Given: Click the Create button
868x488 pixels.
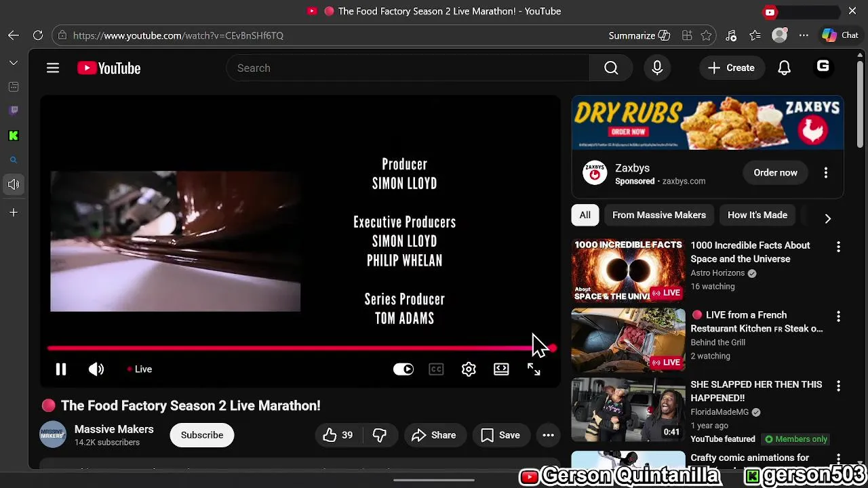Looking at the screenshot, I should click(x=731, y=68).
